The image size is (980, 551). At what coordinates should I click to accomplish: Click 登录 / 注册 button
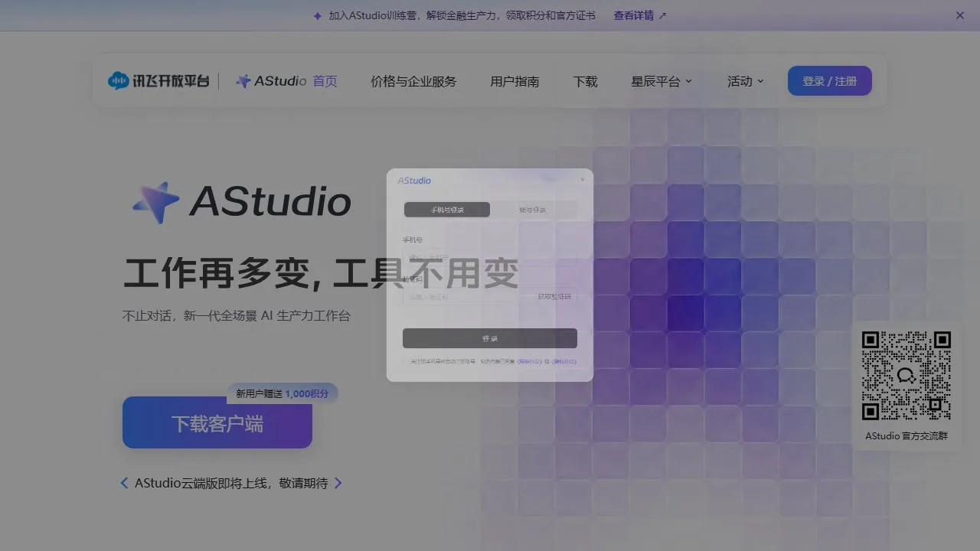click(x=830, y=80)
